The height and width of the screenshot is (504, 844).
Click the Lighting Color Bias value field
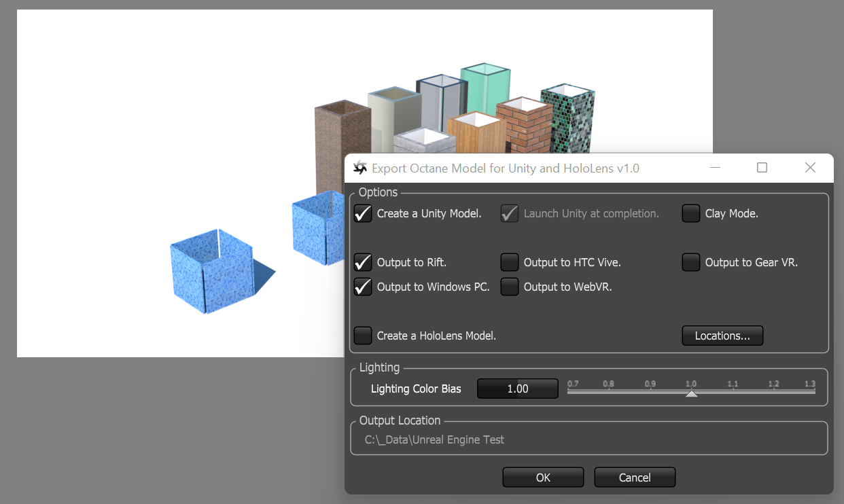point(518,389)
